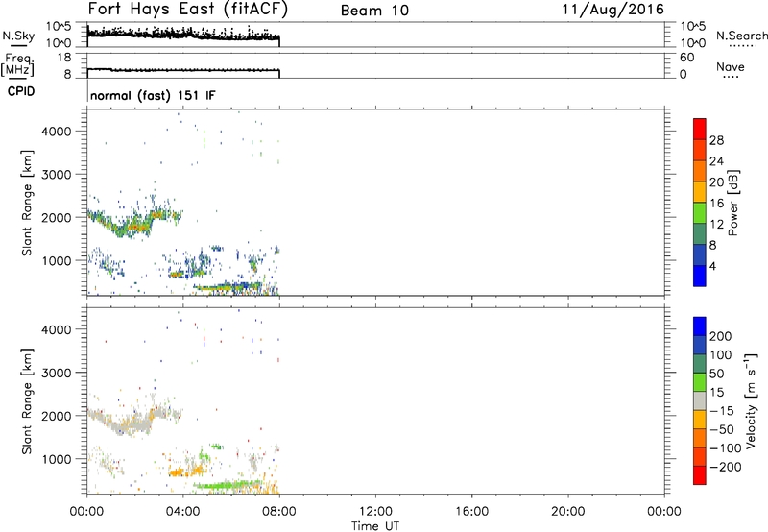Screen dimensions: 768x532
Task: Click the "04:00" time tick label
Action: point(182,512)
